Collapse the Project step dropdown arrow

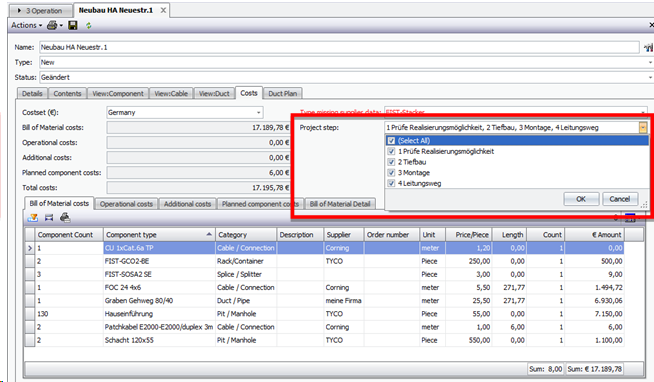[643, 128]
